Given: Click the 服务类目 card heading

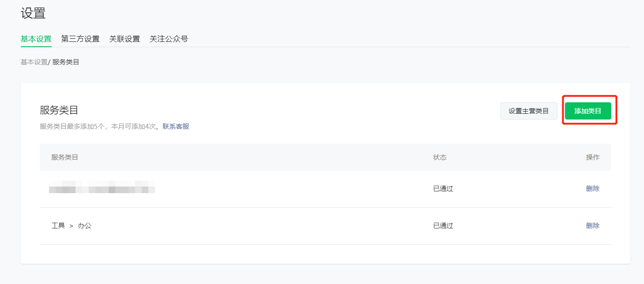Looking at the screenshot, I should point(59,110).
